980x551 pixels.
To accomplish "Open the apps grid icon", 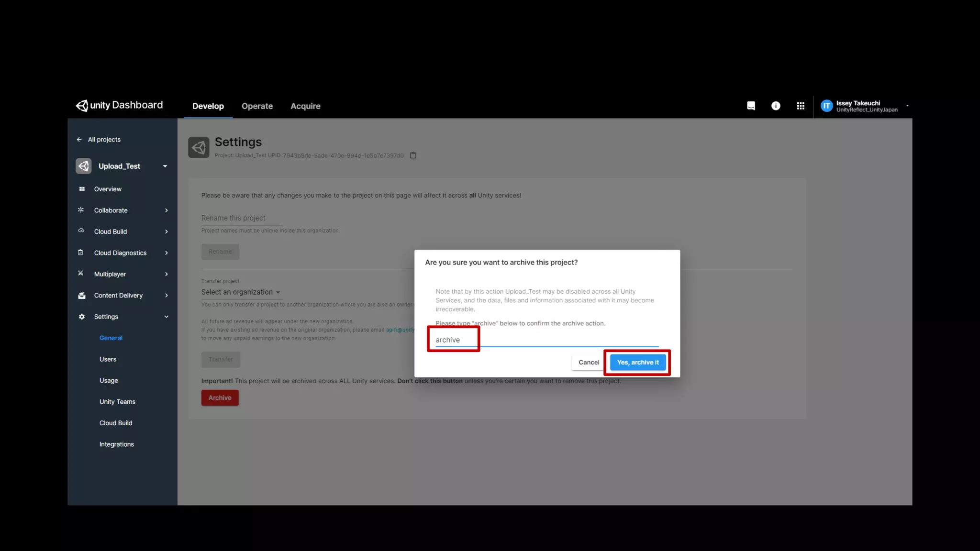I will pos(801,106).
